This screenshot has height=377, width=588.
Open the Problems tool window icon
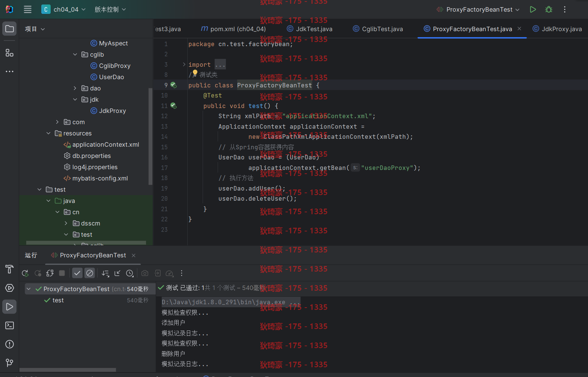9,344
